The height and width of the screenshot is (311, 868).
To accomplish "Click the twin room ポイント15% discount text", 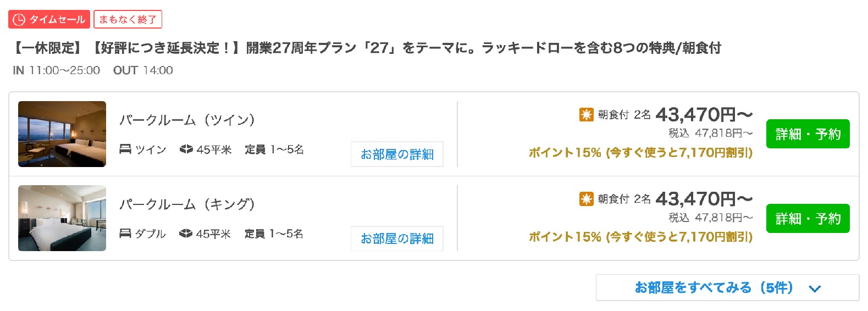I will 640,153.
